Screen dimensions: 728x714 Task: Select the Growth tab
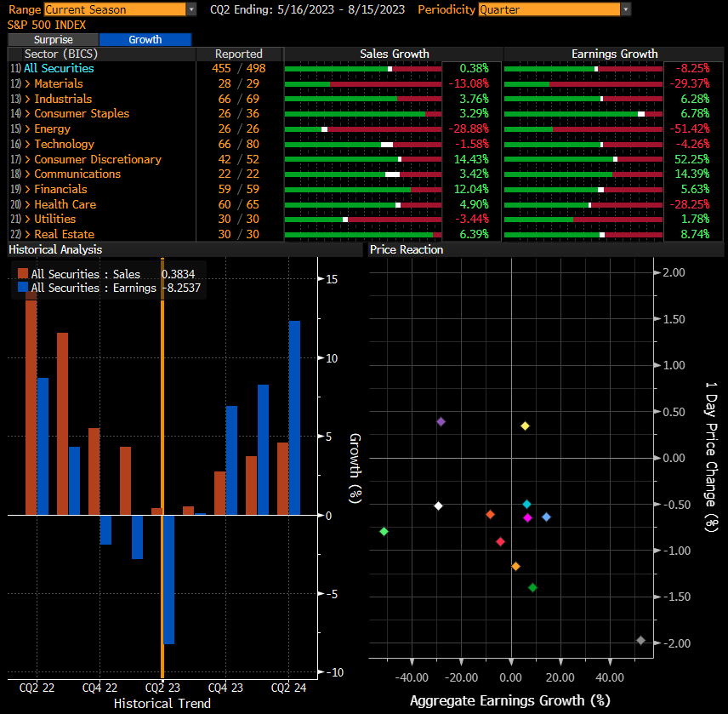click(145, 39)
